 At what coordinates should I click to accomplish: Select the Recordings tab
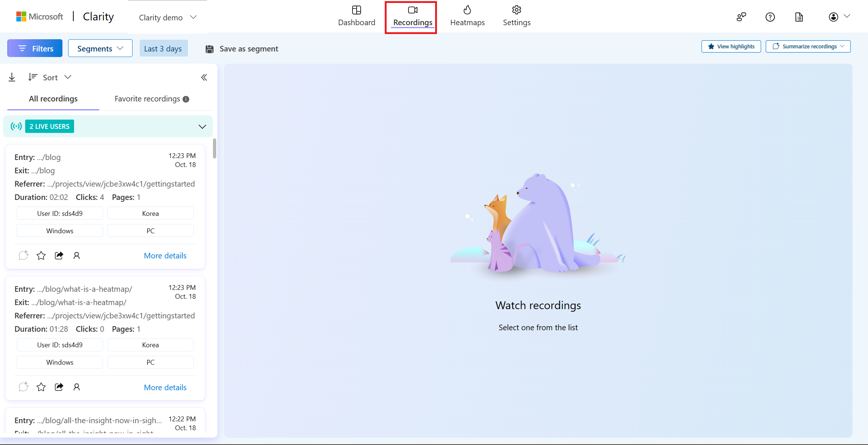pyautogui.click(x=412, y=17)
